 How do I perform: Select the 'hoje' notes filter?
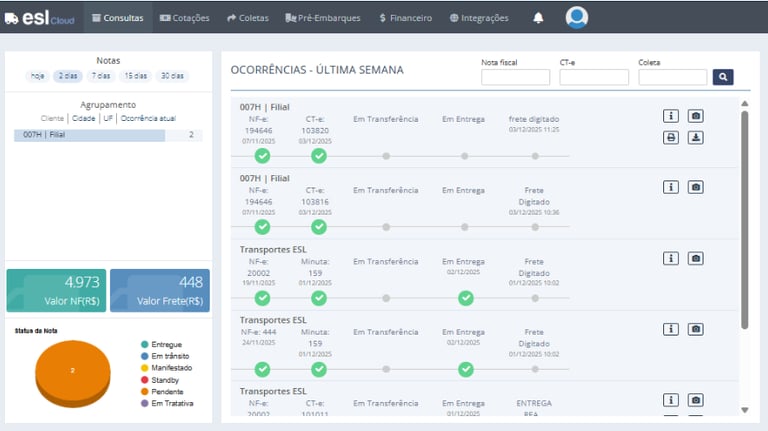pos(37,76)
